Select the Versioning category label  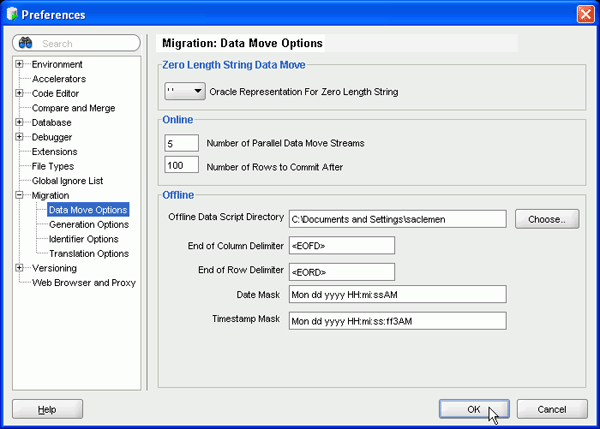point(54,268)
